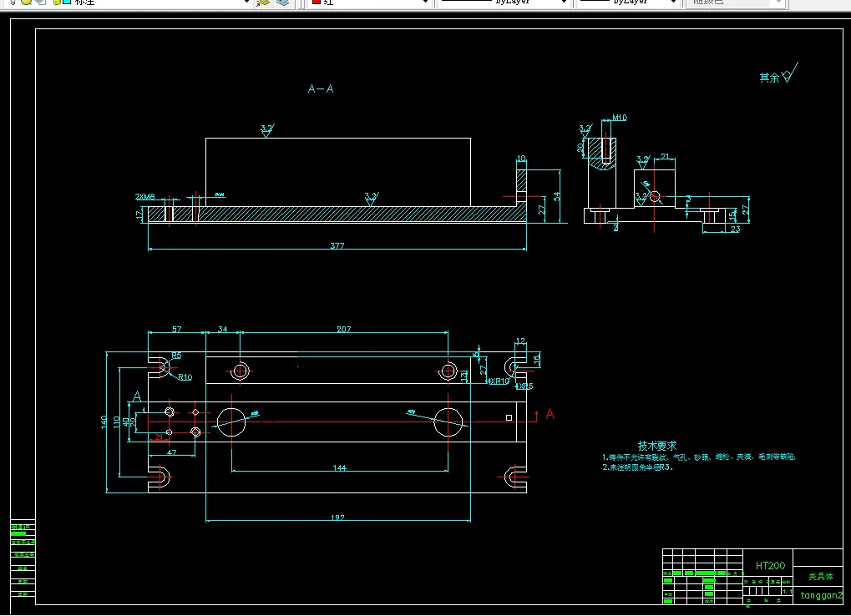Toggle the layer lock icon
The image size is (851, 616).
[x=55, y=3]
